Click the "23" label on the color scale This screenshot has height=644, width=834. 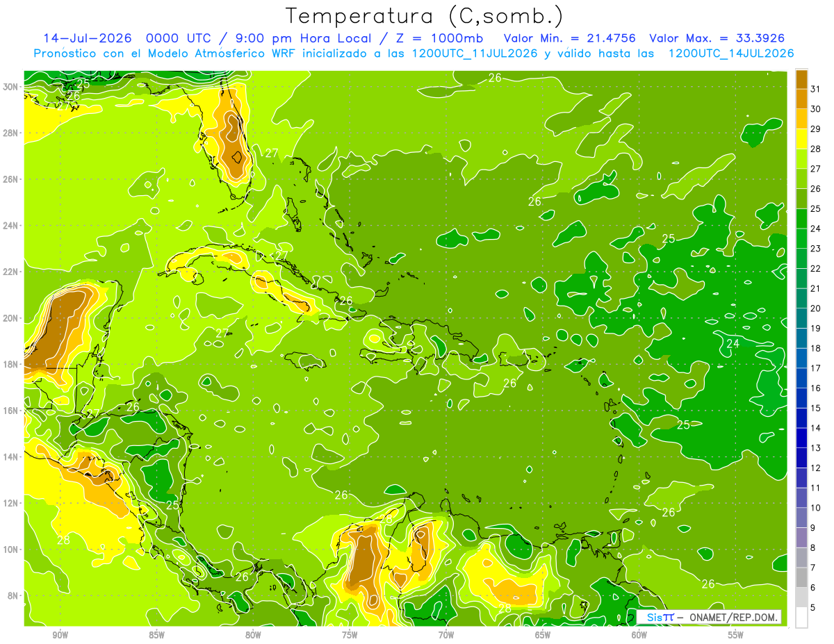coord(816,249)
